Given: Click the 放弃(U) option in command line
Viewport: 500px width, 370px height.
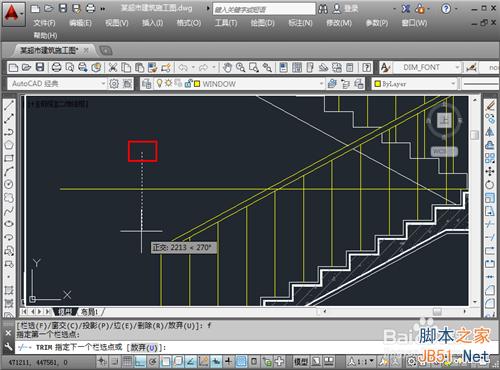Looking at the screenshot, I should pyautogui.click(x=143, y=348).
